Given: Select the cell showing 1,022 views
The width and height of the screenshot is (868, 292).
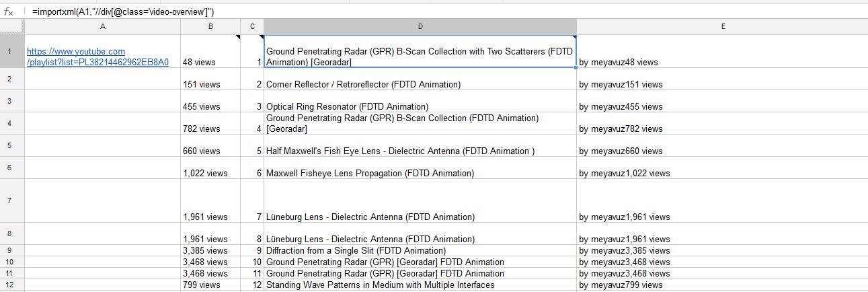Looking at the screenshot, I should click(210, 168).
